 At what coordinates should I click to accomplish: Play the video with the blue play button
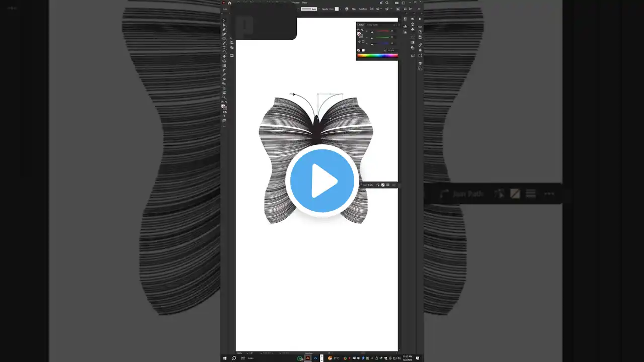322,180
